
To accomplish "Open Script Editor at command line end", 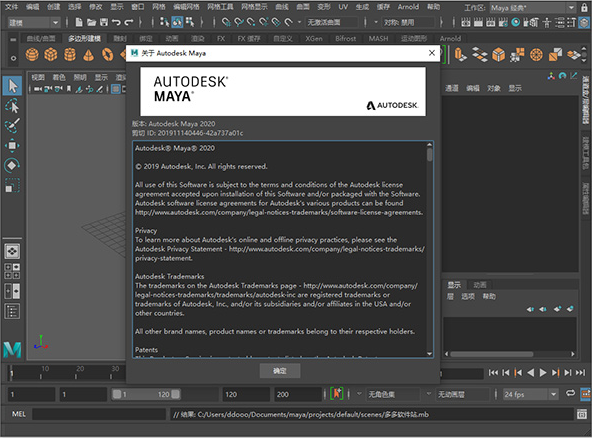I will [582, 414].
